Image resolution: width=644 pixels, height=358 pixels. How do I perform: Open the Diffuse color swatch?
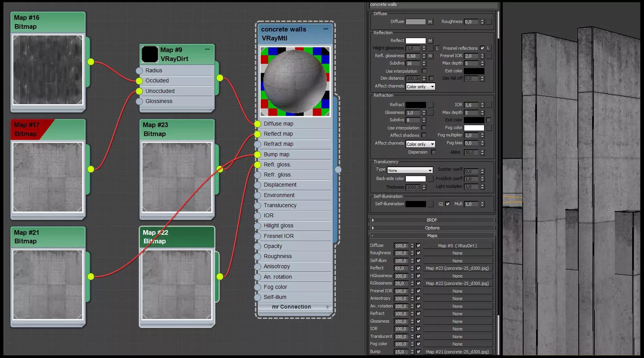[x=416, y=22]
